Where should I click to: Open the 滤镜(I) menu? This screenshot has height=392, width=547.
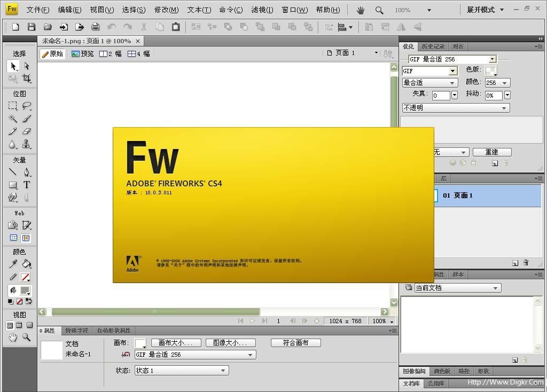(x=262, y=10)
